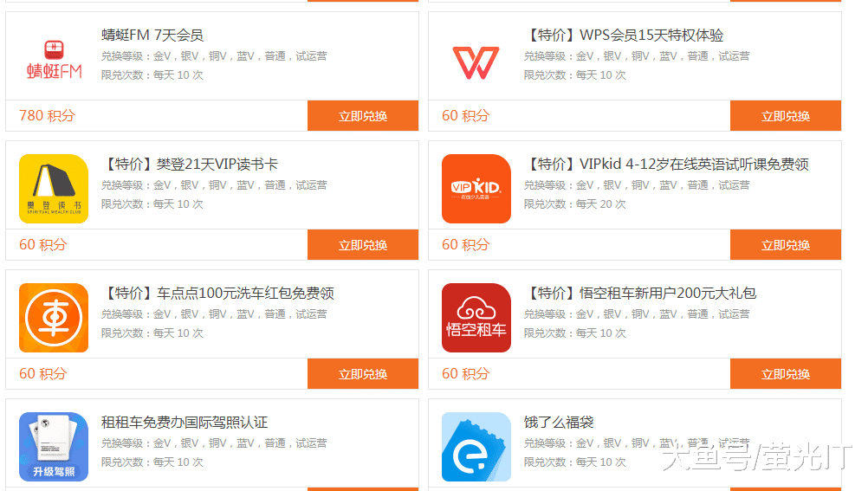
Task: Click 立即兑换 for WPS会员15天特权体验
Action: (x=786, y=116)
